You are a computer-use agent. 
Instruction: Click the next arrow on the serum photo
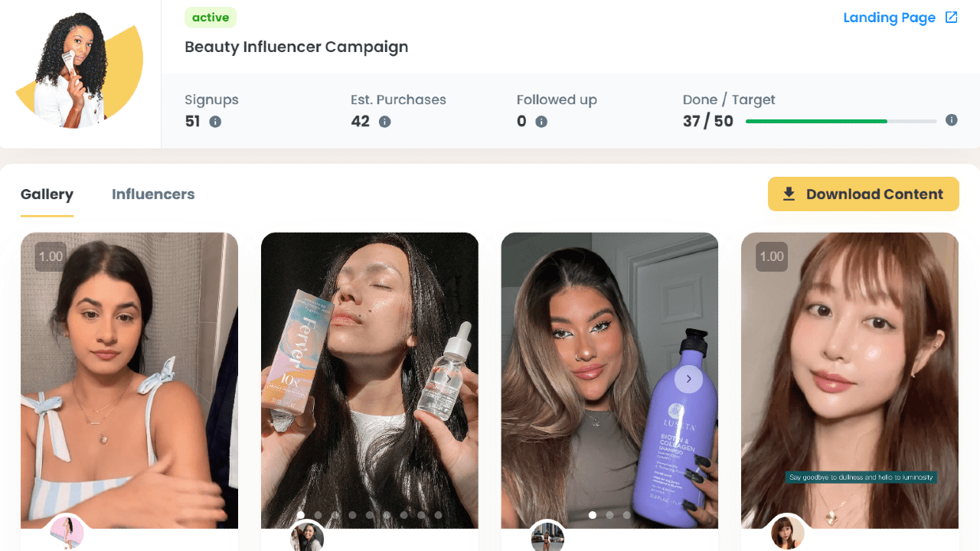(449, 379)
